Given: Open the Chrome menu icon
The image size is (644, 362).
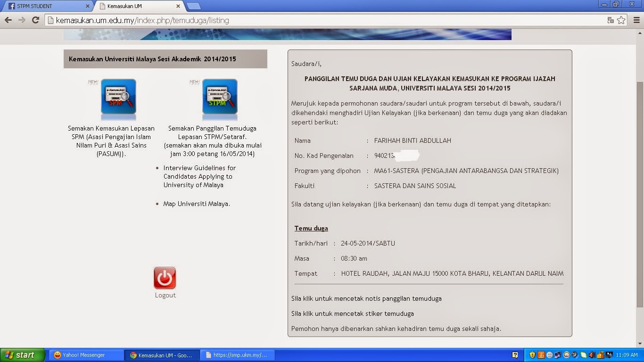Looking at the screenshot, I should [636, 20].
